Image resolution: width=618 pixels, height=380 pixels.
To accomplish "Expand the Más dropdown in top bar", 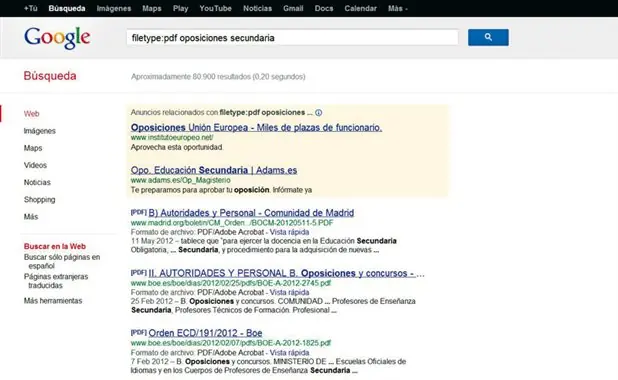I will coord(398,8).
